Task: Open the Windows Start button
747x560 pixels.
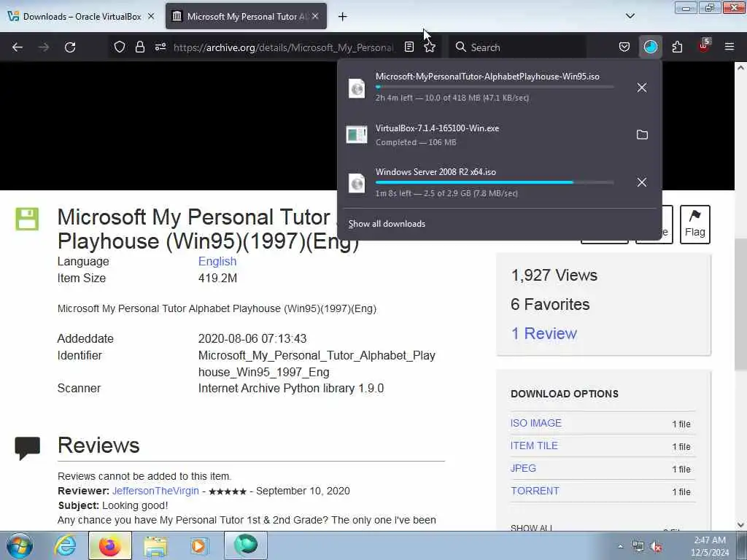Action: click(x=20, y=545)
